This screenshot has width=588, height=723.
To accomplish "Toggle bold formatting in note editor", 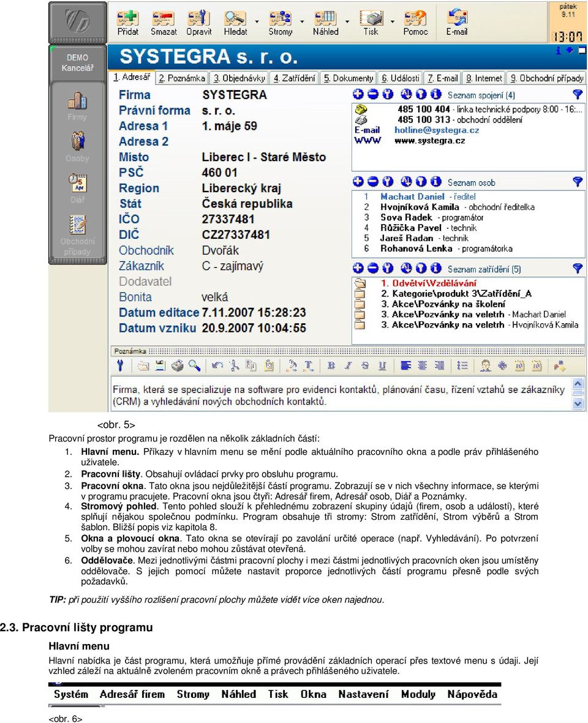I will click(331, 365).
